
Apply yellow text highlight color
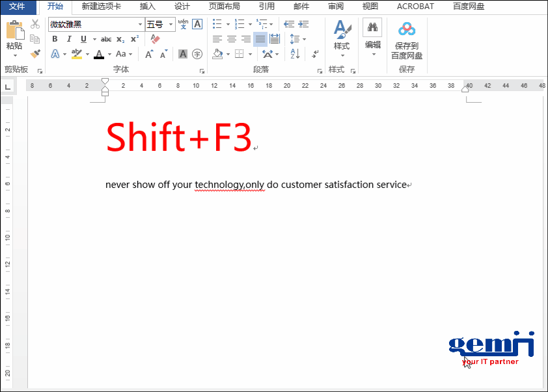75,53
